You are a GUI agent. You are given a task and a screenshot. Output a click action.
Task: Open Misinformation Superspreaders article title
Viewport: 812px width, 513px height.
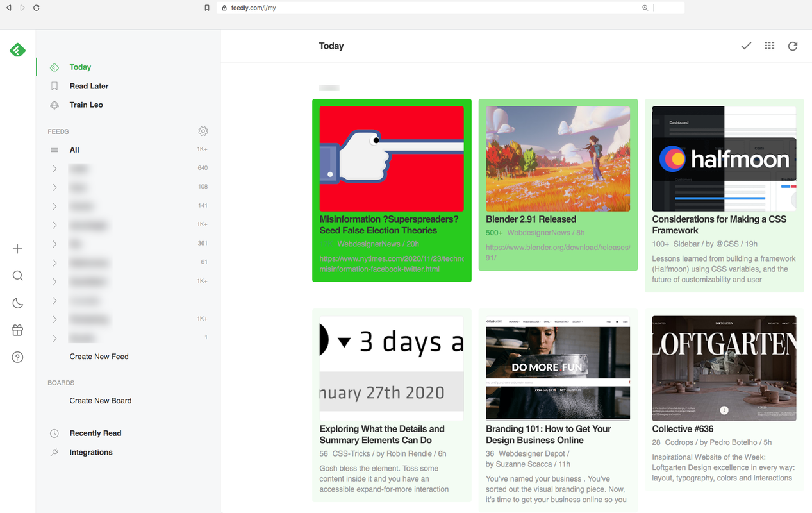(x=389, y=225)
